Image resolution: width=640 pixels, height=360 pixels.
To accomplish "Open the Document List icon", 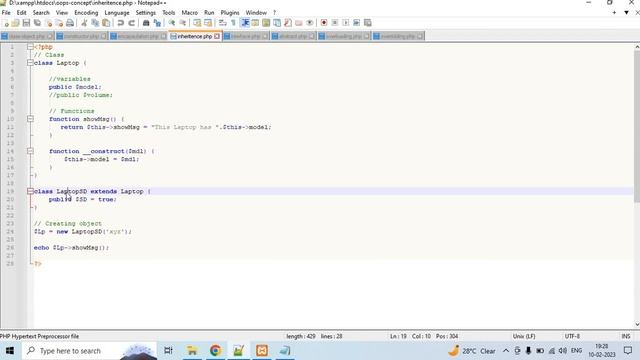I will tap(277, 23).
